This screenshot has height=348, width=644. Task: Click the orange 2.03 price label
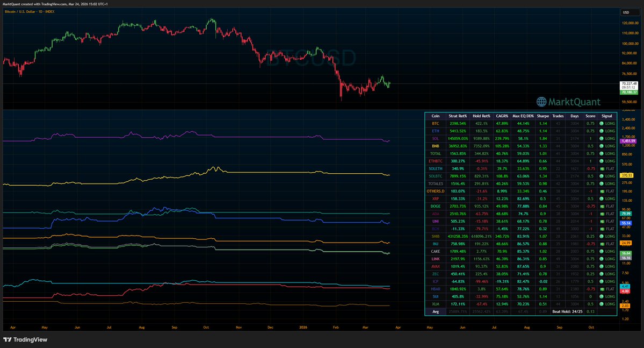[x=625, y=306]
